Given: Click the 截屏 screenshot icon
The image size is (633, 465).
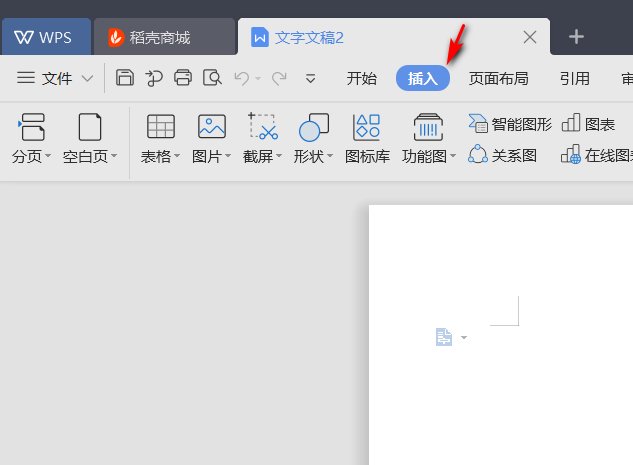Looking at the screenshot, I should 263,126.
